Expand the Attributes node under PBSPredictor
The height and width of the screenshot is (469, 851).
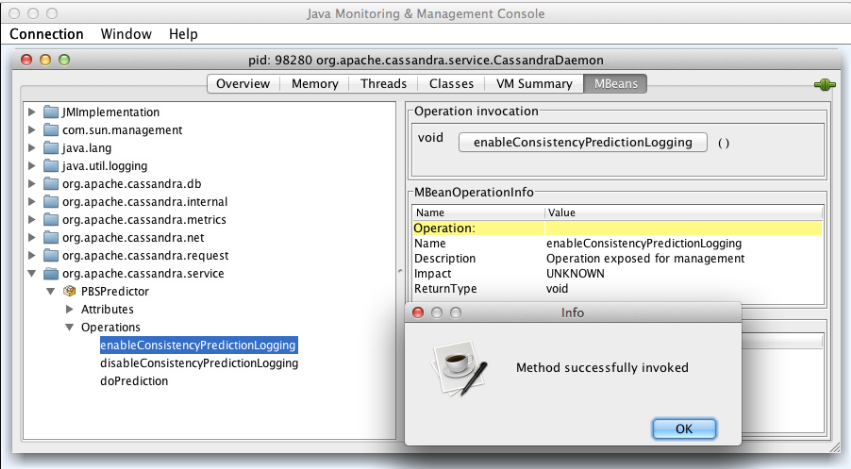click(x=69, y=310)
